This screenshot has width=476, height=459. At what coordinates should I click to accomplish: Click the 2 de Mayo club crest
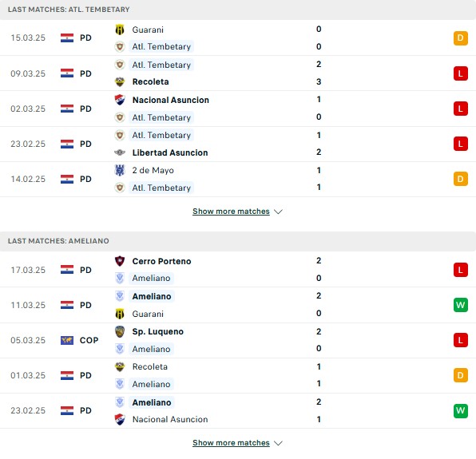(120, 170)
